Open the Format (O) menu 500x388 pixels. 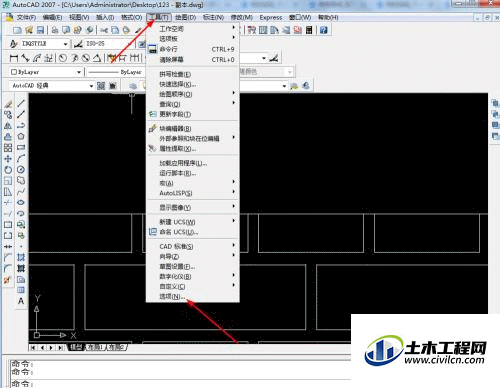[132, 17]
